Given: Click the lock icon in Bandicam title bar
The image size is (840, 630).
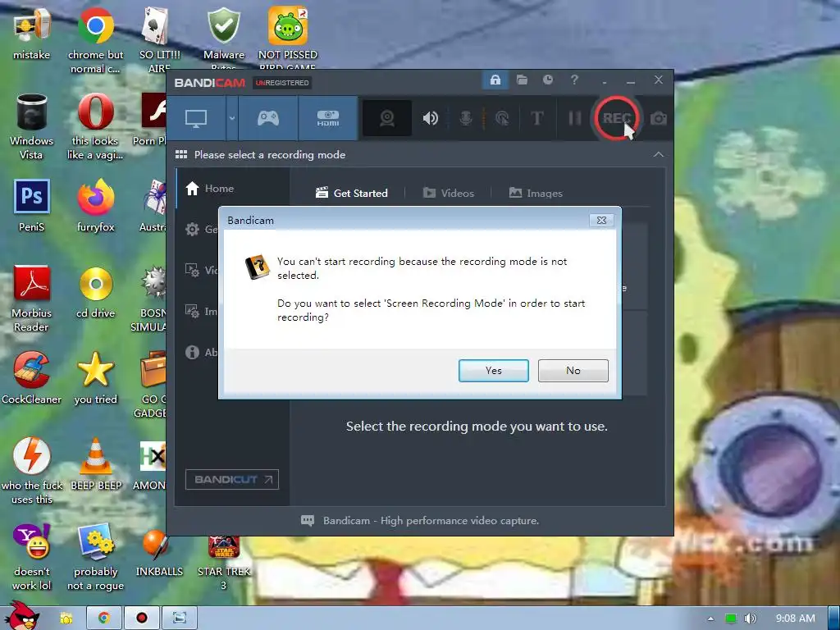Looking at the screenshot, I should 495,80.
